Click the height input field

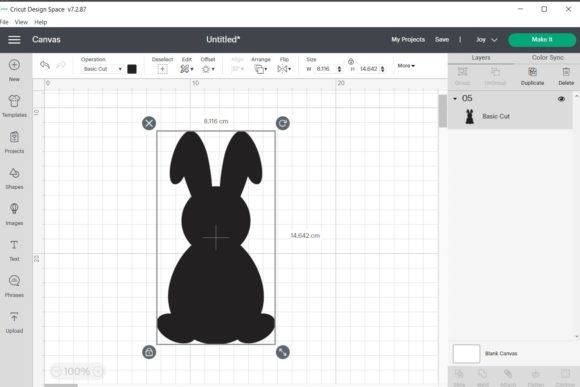pyautogui.click(x=368, y=69)
